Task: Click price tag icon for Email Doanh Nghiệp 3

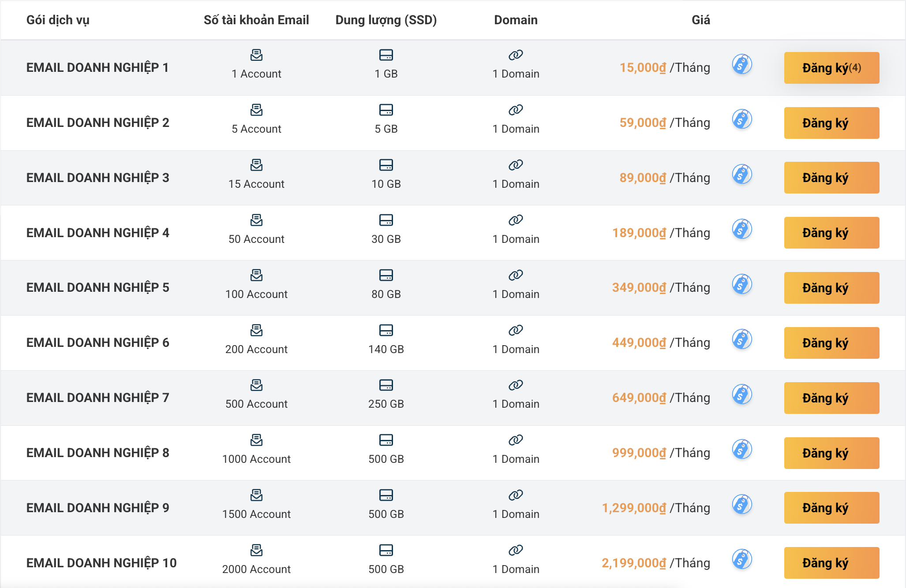Action: [742, 175]
